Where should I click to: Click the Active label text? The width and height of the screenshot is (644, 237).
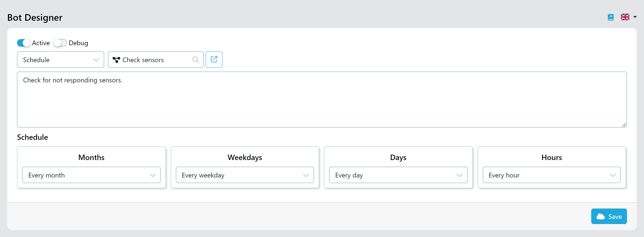click(x=41, y=43)
